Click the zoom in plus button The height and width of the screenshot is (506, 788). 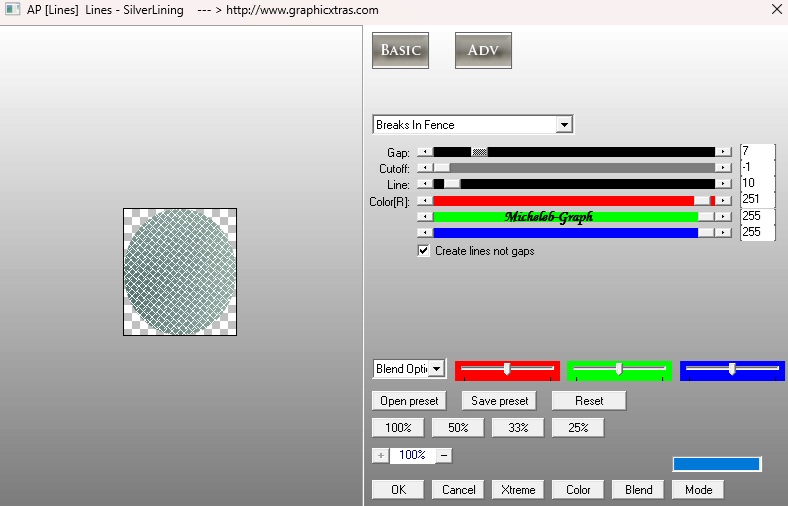click(380, 455)
